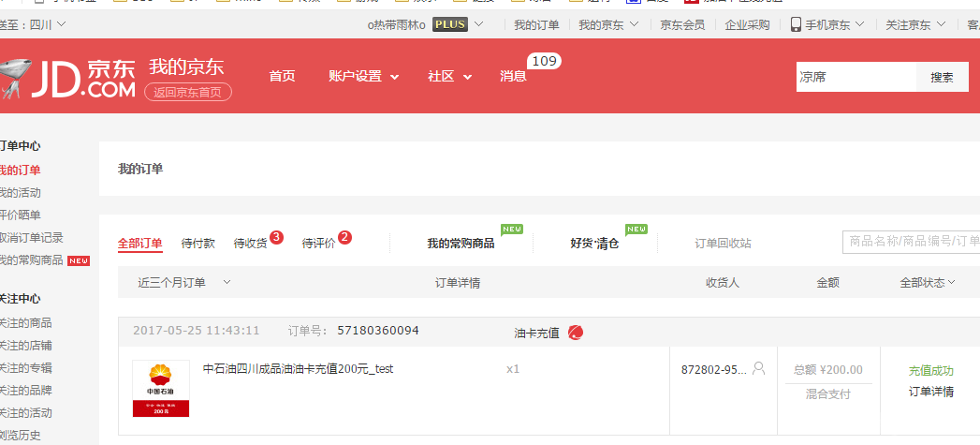Click 油卡充值 shop label
The height and width of the screenshot is (445, 980).
click(536, 333)
